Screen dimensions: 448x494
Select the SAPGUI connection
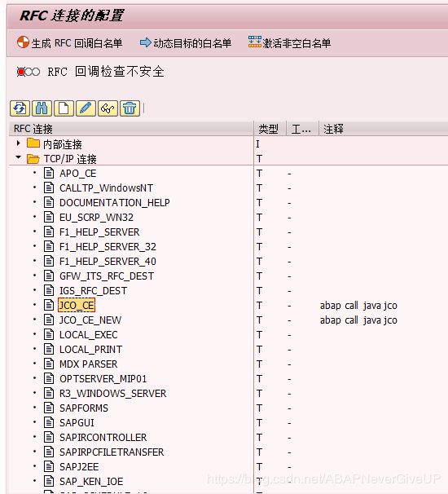click(x=77, y=423)
